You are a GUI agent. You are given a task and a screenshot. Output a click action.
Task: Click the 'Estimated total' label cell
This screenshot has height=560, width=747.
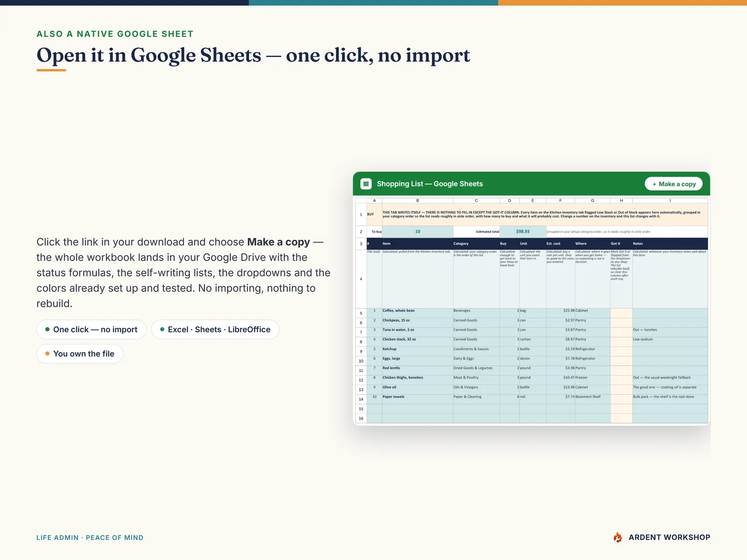pyautogui.click(x=476, y=231)
